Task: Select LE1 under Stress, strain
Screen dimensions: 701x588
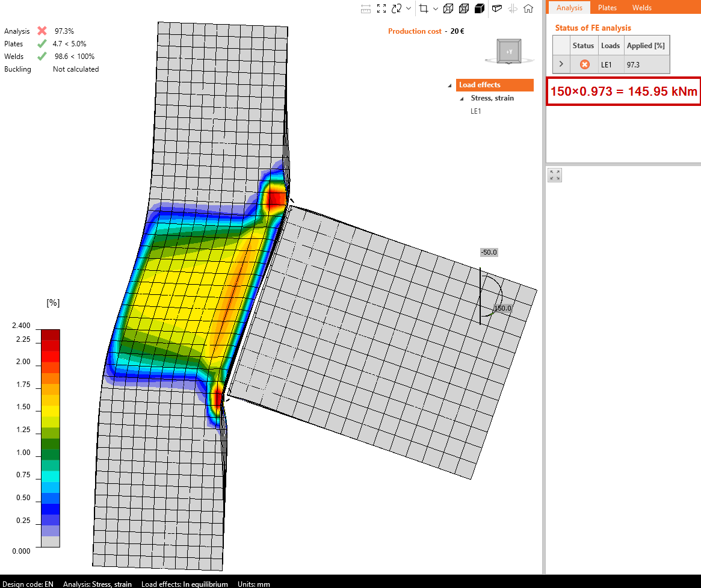Action: [x=477, y=111]
